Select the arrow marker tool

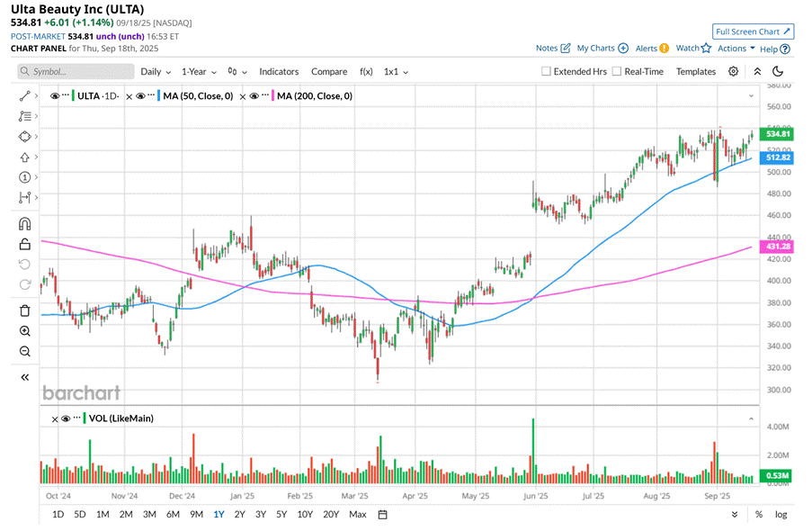(x=24, y=157)
